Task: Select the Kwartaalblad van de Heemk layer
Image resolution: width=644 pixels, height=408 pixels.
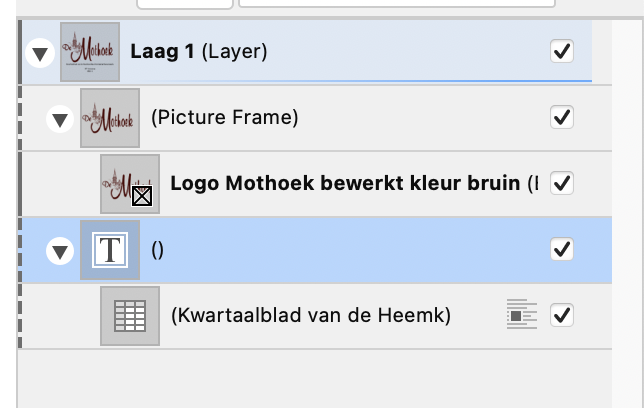Action: click(x=310, y=316)
